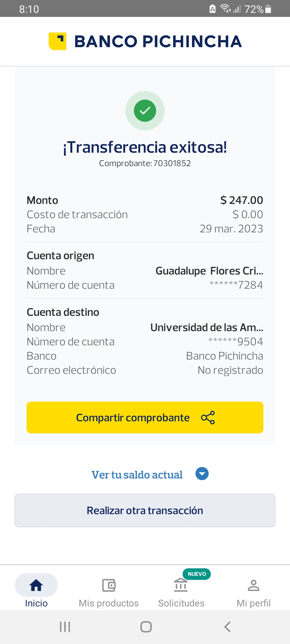Tap the NUEVO badge on Solicitudes
This screenshot has width=290, height=644.
click(197, 574)
